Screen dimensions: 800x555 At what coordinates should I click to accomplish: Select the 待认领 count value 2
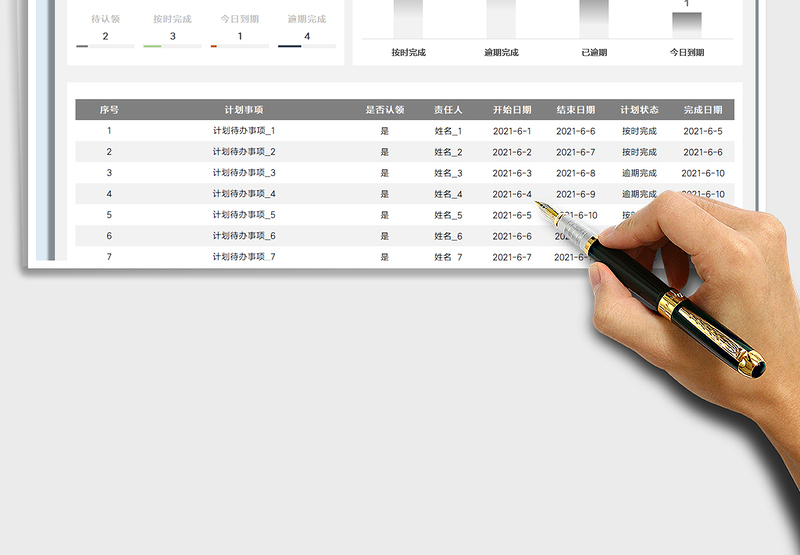point(106,36)
